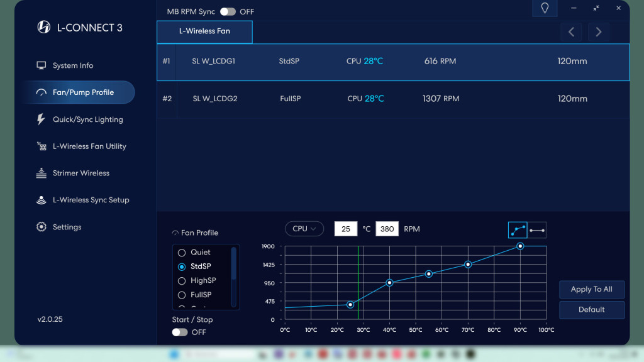644x362 pixels.
Task: Click the lightbulb icon in title bar
Action: click(x=545, y=8)
